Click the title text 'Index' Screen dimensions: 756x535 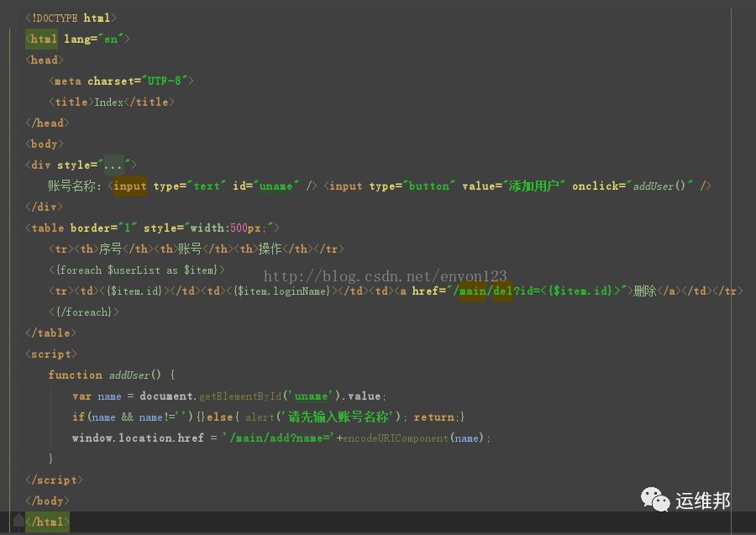click(108, 102)
